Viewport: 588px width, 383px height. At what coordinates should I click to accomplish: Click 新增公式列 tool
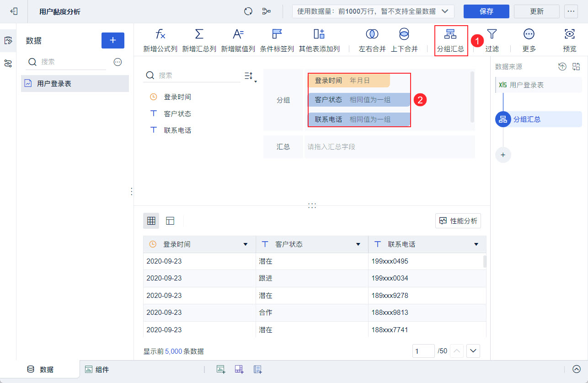coord(160,40)
